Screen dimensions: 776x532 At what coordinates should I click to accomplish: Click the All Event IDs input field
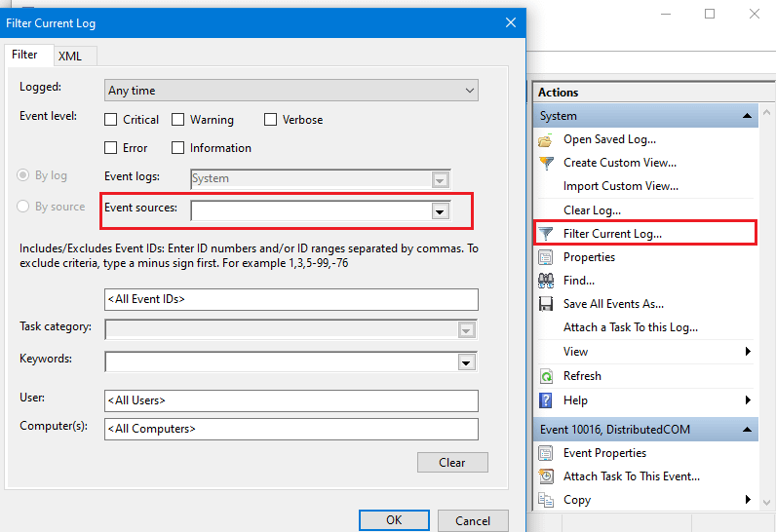291,299
